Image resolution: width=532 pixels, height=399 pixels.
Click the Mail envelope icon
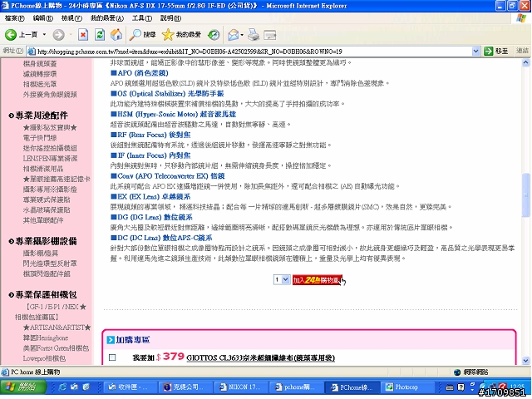[233, 35]
